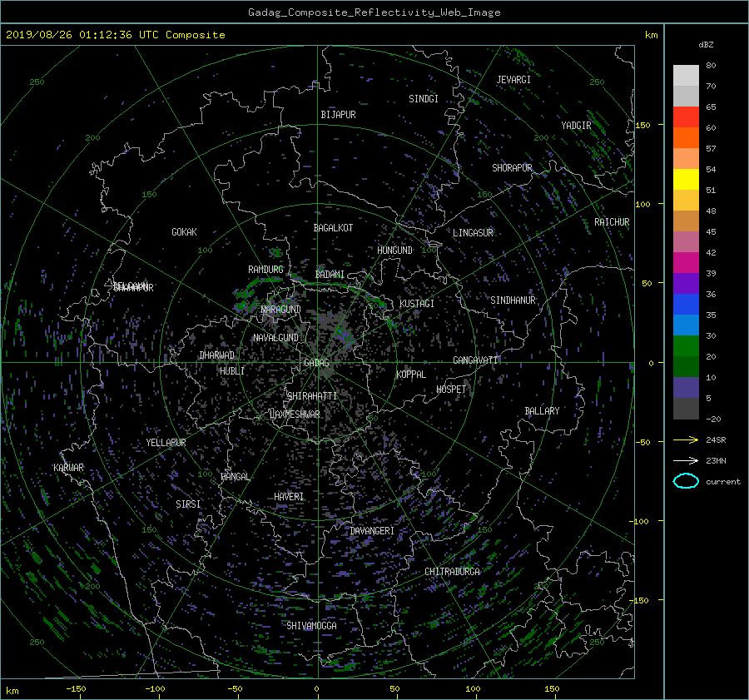Screen dimensions: 749x700
Task: Click the 'BADAMI' place label
Action: coord(330,275)
